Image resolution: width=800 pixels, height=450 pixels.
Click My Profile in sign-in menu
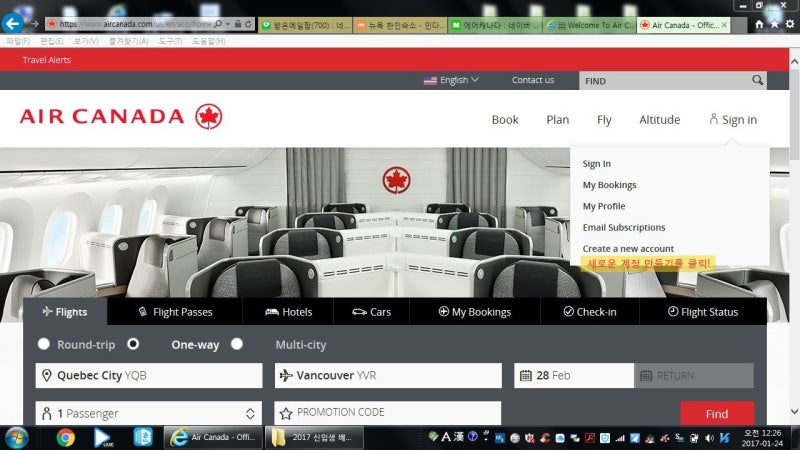604,206
